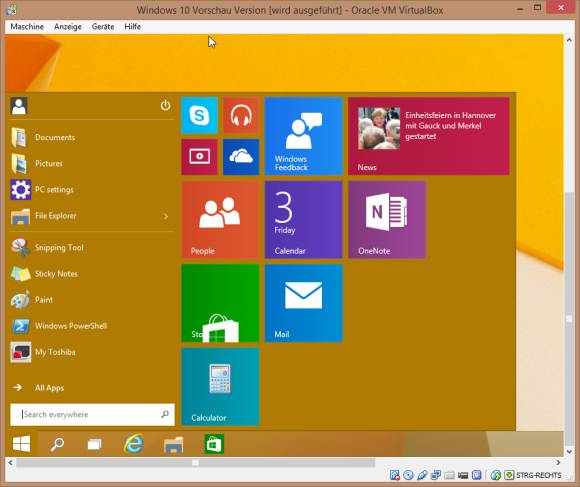Image resolution: width=580 pixels, height=487 pixels.
Task: Open the Skype tile
Action: [199, 115]
